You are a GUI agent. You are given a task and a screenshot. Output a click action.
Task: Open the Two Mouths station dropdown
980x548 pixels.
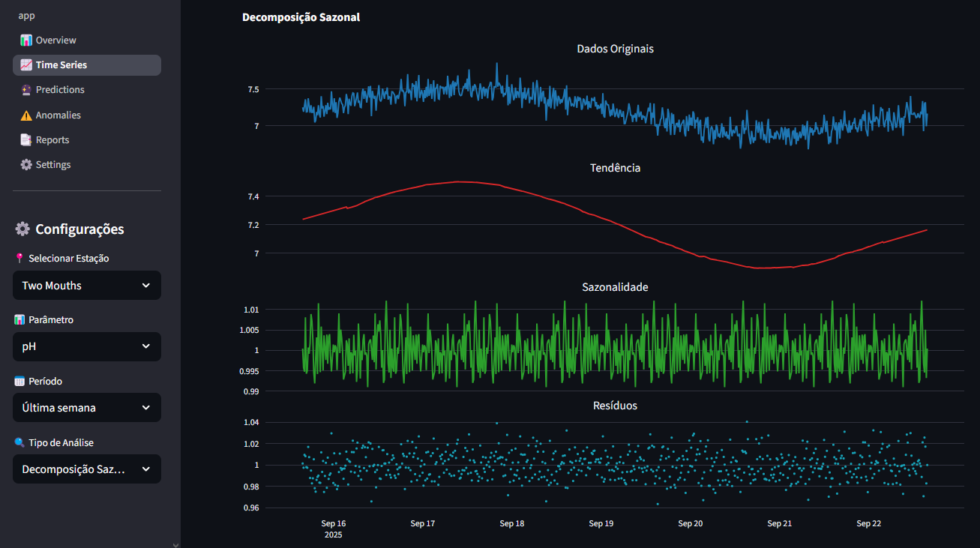pos(87,286)
